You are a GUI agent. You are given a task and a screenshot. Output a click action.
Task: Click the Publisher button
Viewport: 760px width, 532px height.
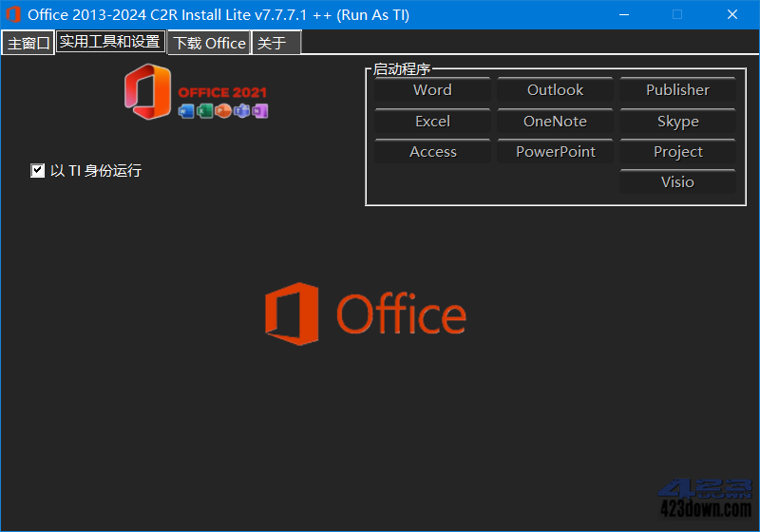[x=677, y=90]
